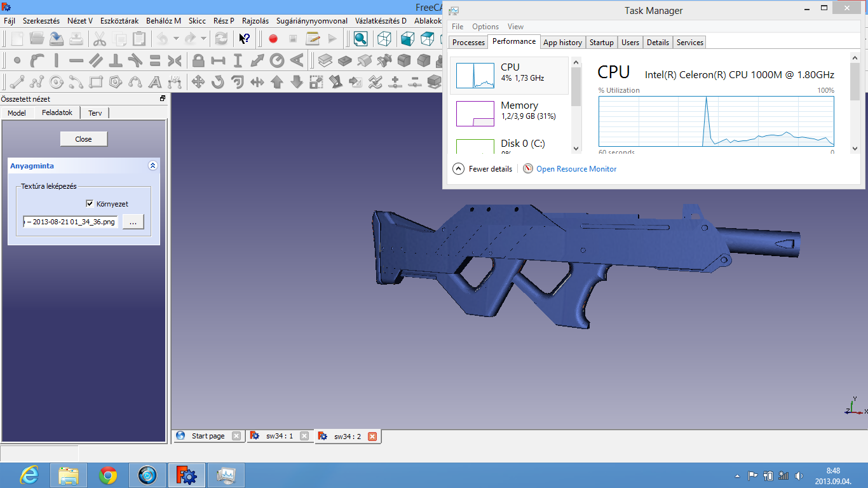This screenshot has width=868, height=488.
Task: Open Google Chrome from the taskbar
Action: pos(108,475)
